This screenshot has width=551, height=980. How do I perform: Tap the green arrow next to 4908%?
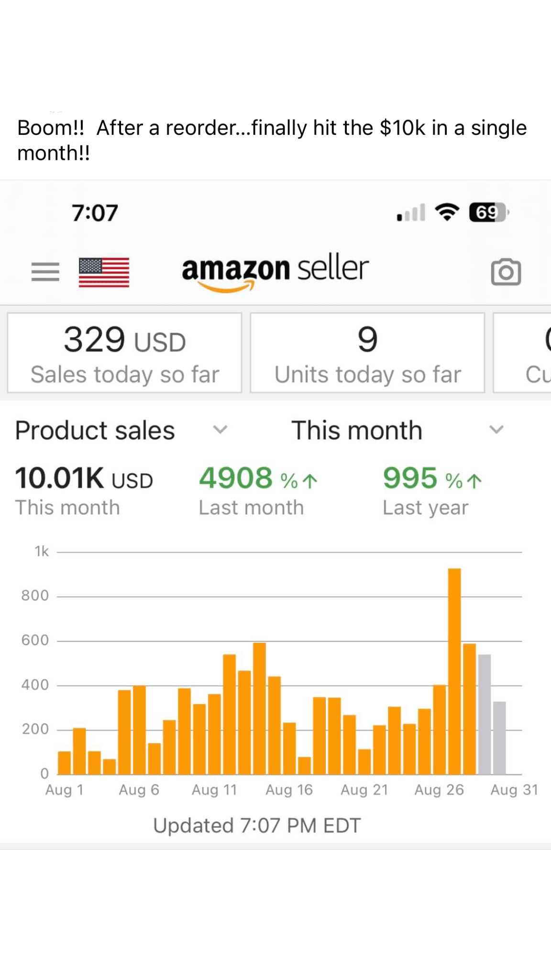pyautogui.click(x=311, y=480)
